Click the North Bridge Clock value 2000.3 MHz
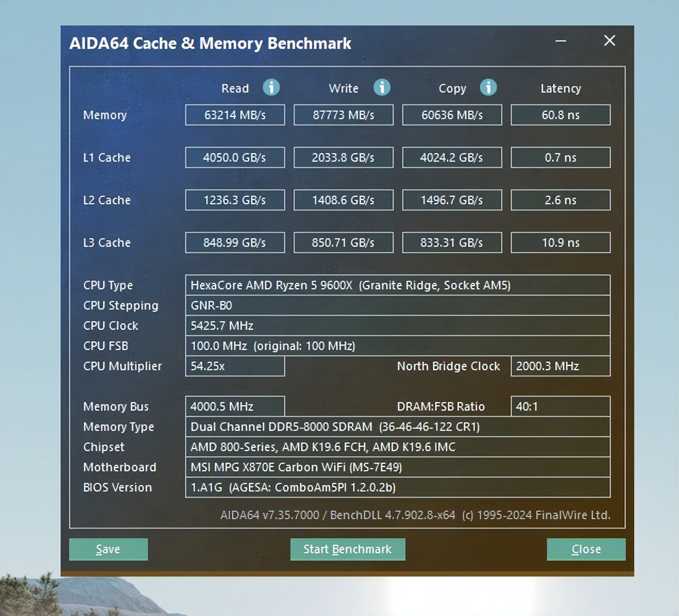 pyautogui.click(x=561, y=366)
